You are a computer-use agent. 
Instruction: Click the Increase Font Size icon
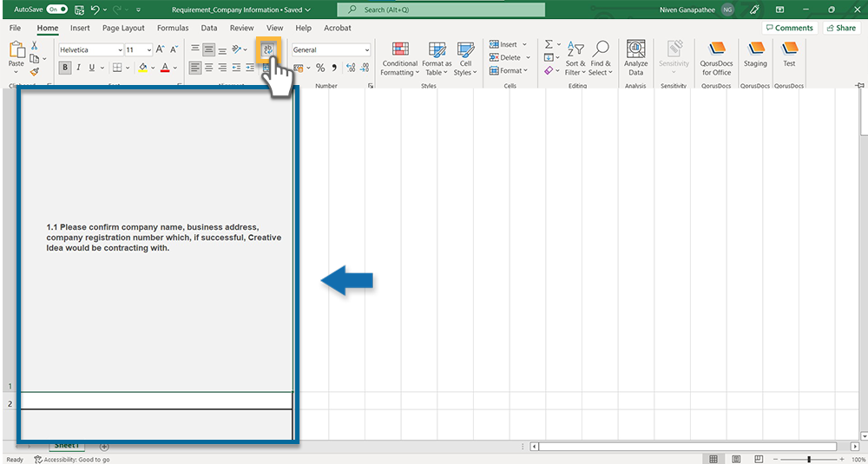[161, 50]
